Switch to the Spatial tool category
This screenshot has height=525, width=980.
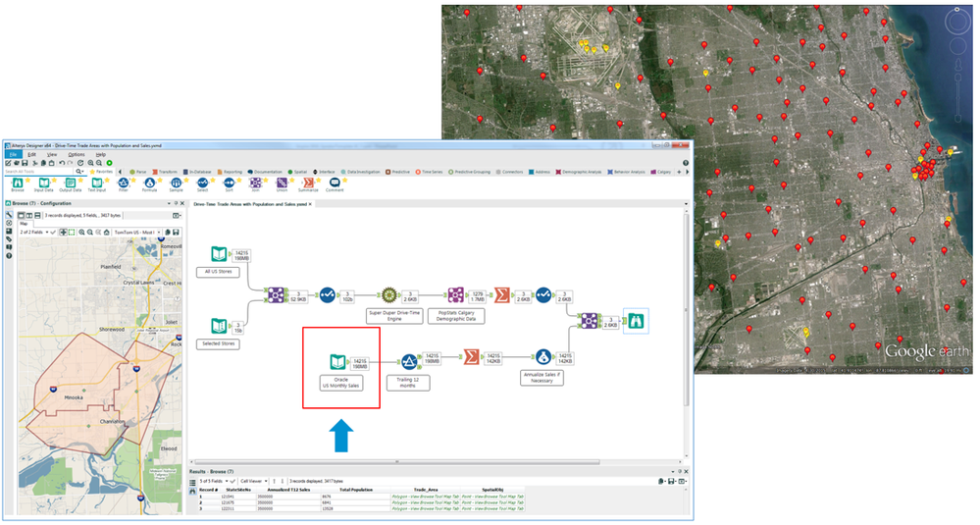tap(297, 172)
